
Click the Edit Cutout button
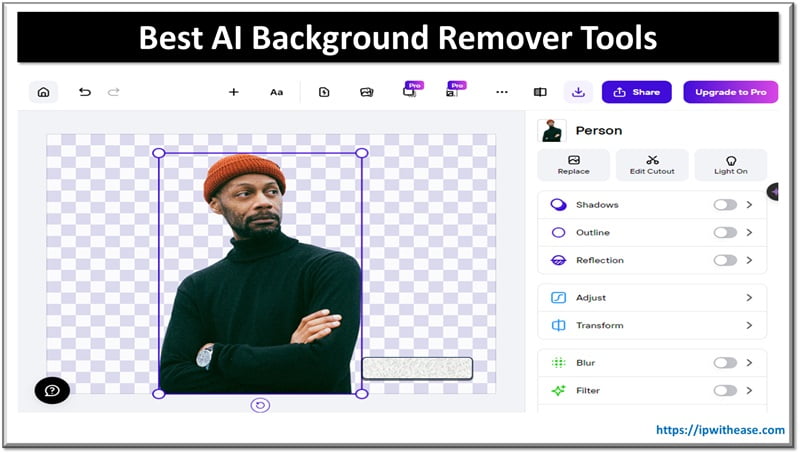click(652, 165)
